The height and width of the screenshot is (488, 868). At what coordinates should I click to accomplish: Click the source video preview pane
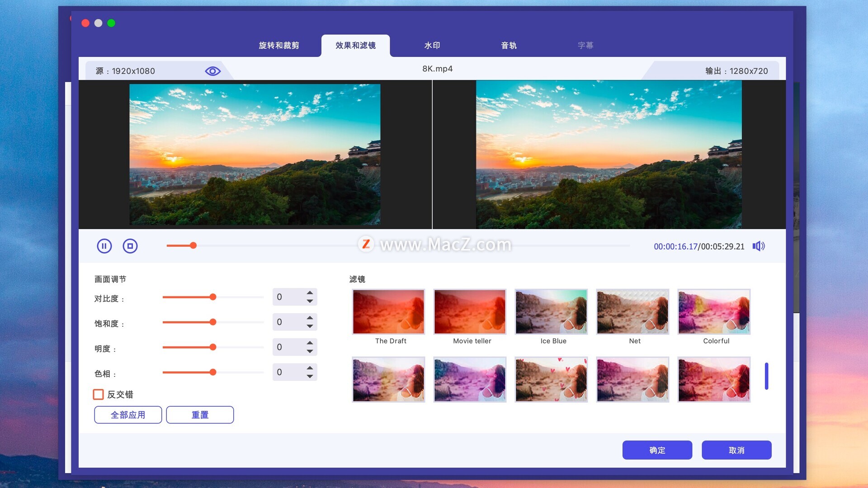click(x=255, y=155)
